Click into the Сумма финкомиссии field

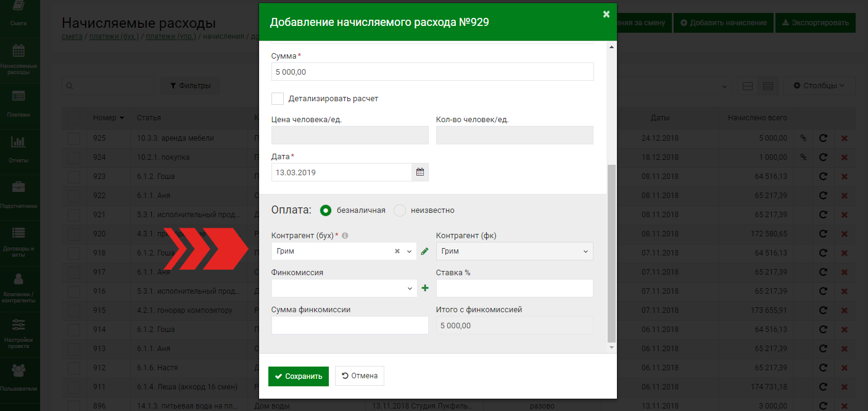tap(350, 325)
